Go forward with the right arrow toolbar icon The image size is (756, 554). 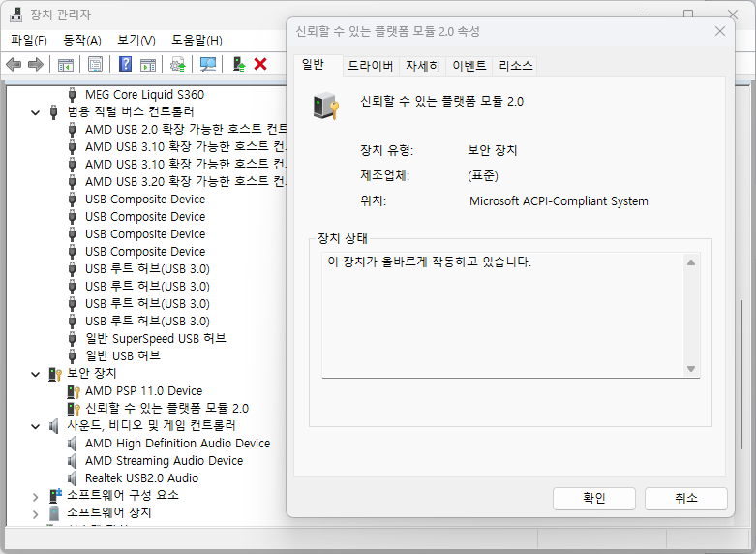[x=36, y=64]
